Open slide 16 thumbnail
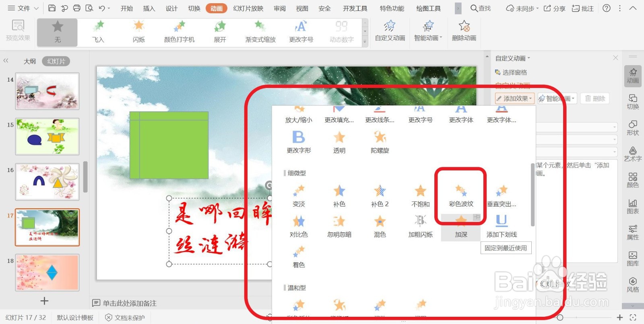 pyautogui.click(x=47, y=182)
